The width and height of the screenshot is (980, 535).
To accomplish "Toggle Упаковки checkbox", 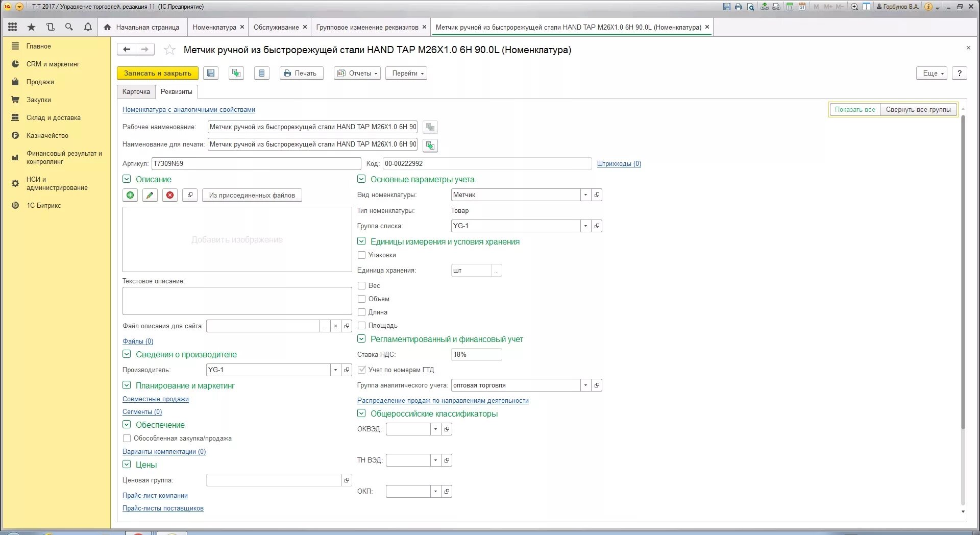I will [361, 255].
